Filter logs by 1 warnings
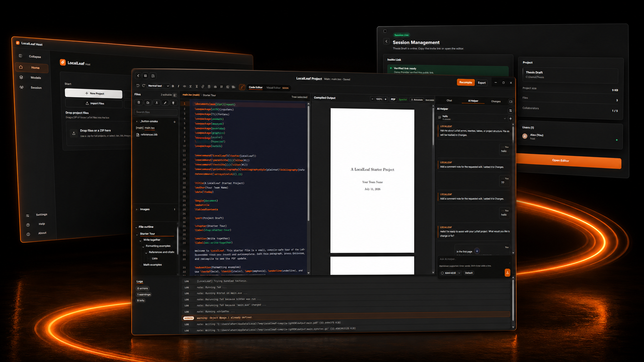Viewport: 644px width, 362px height. (144, 294)
